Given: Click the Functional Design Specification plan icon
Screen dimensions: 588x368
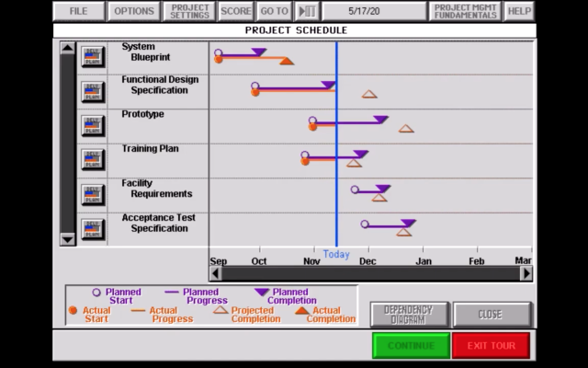Looking at the screenshot, I should tap(92, 91).
